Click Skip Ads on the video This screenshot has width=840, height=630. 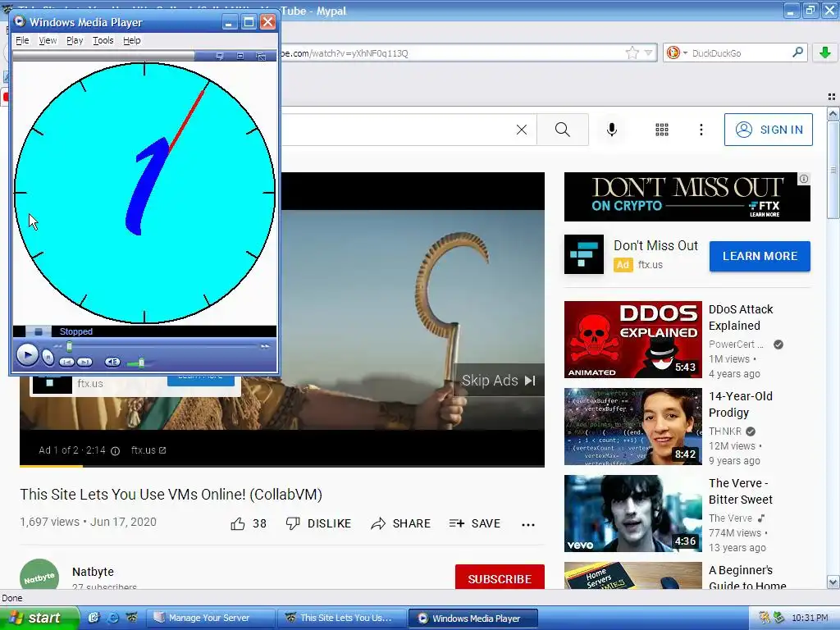(x=499, y=381)
